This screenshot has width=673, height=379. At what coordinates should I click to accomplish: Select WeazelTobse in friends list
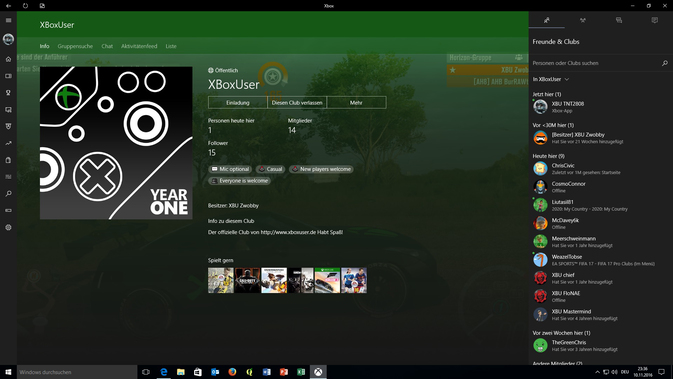tap(600, 260)
